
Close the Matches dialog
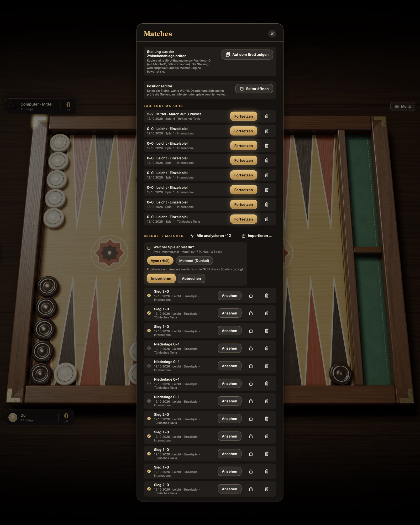pos(272,34)
